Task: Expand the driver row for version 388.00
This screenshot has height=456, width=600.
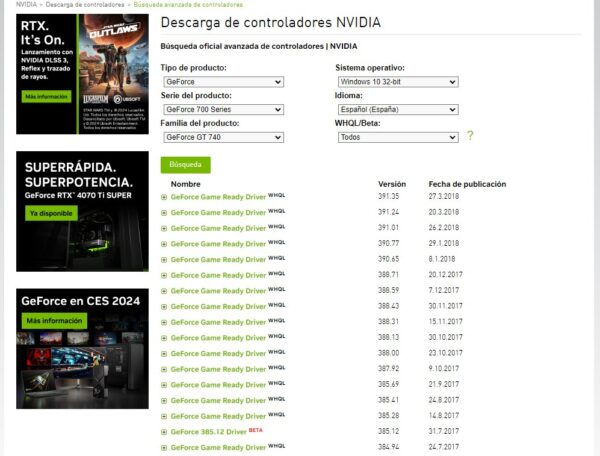Action: (164, 354)
